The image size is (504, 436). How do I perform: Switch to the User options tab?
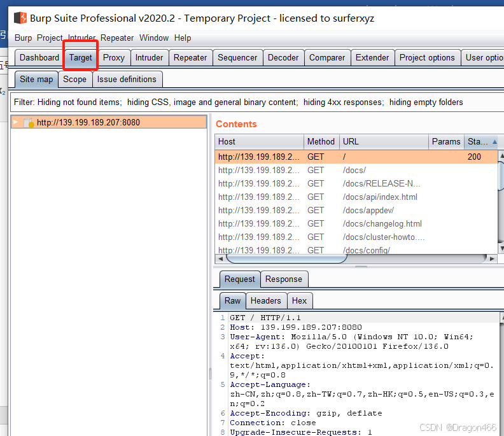pos(482,57)
